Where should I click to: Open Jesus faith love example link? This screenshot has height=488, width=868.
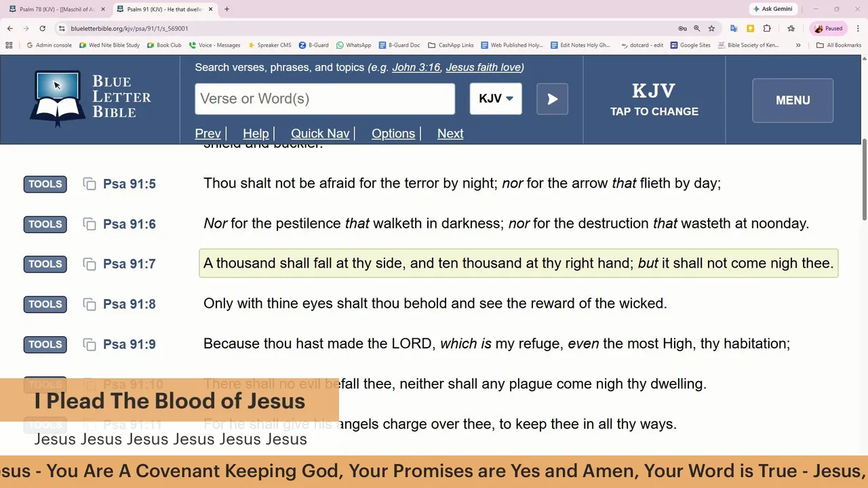point(483,68)
